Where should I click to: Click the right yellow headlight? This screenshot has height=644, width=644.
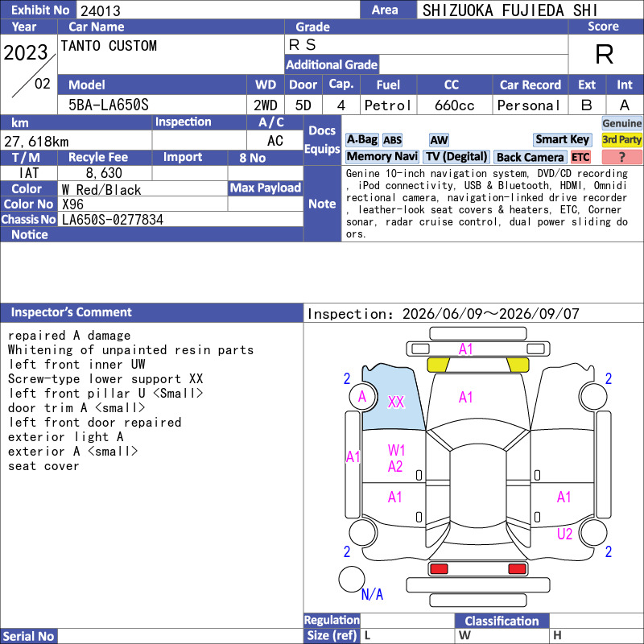click(518, 365)
